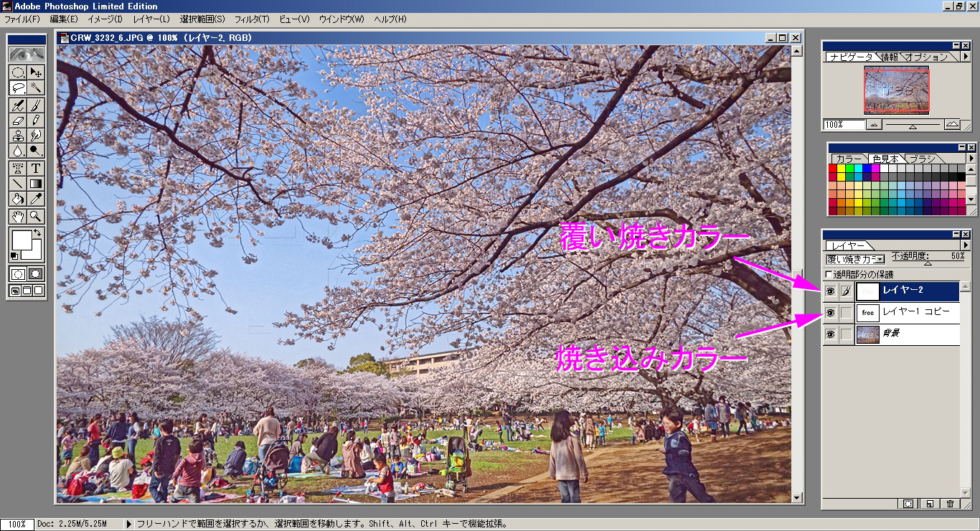Click the trash icon to delete layer
980x531 pixels.
click(x=951, y=504)
